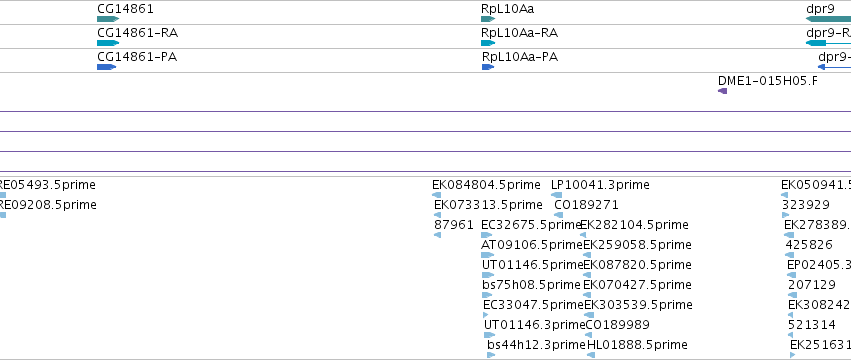Click the RE05493.5prime label
This screenshot has height=360, width=851.
click(47, 185)
